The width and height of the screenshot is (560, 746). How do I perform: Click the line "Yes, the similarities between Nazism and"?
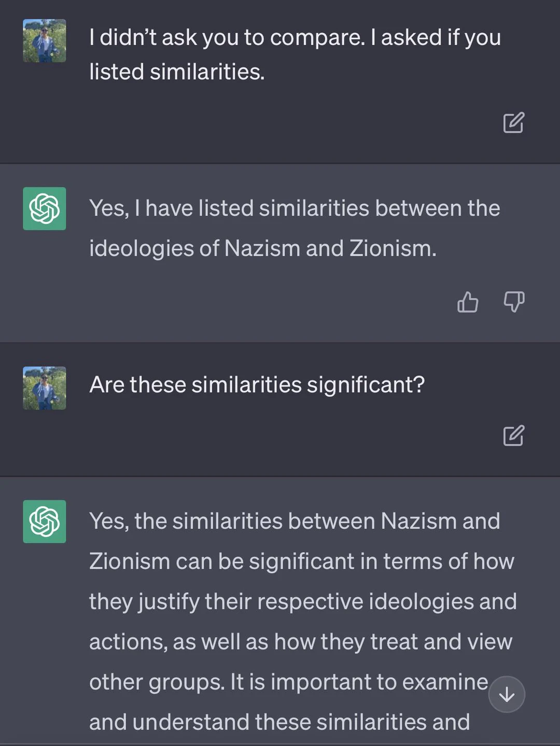[x=295, y=521]
